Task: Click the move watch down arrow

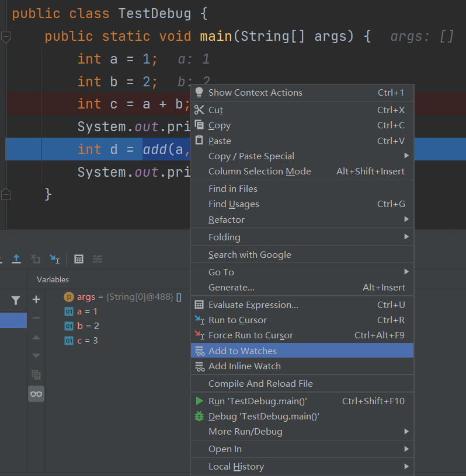Action: (x=36, y=356)
